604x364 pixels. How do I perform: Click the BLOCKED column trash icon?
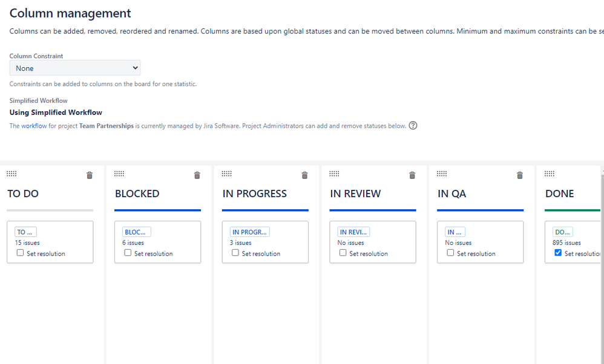197,175
